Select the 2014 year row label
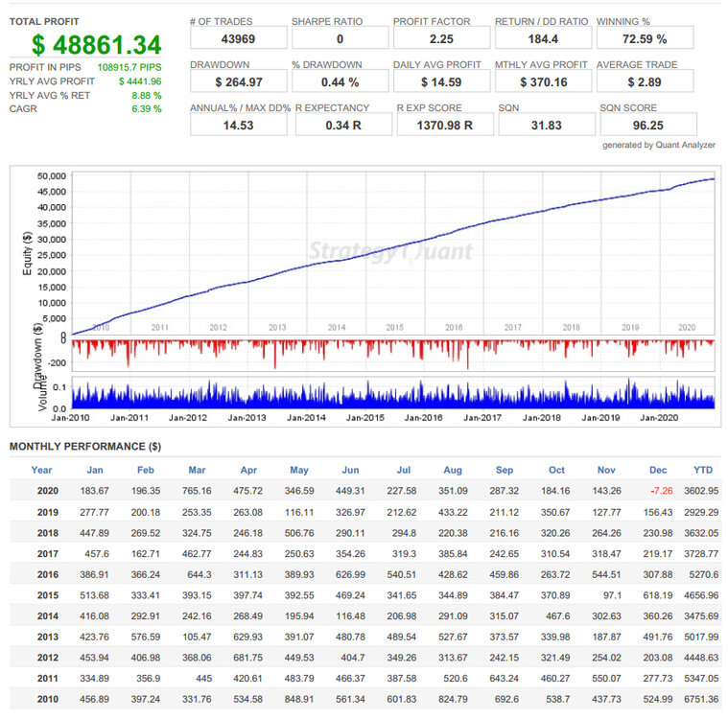728x719 pixels. click(48, 616)
